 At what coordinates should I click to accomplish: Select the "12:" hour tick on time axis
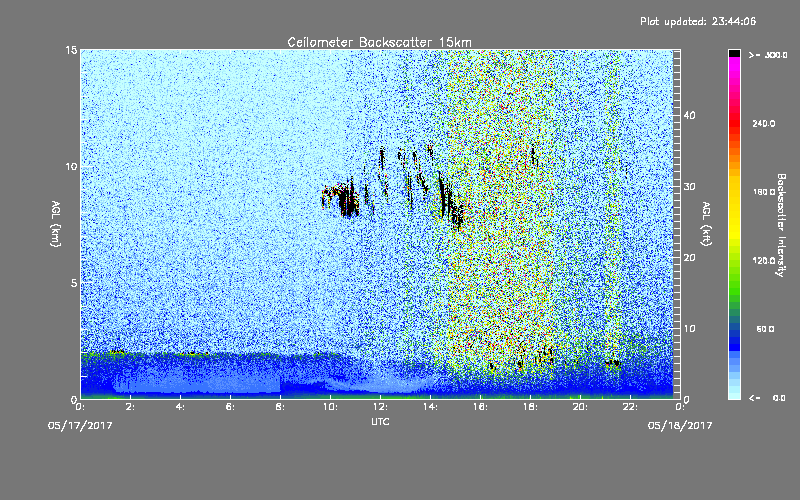click(380, 407)
